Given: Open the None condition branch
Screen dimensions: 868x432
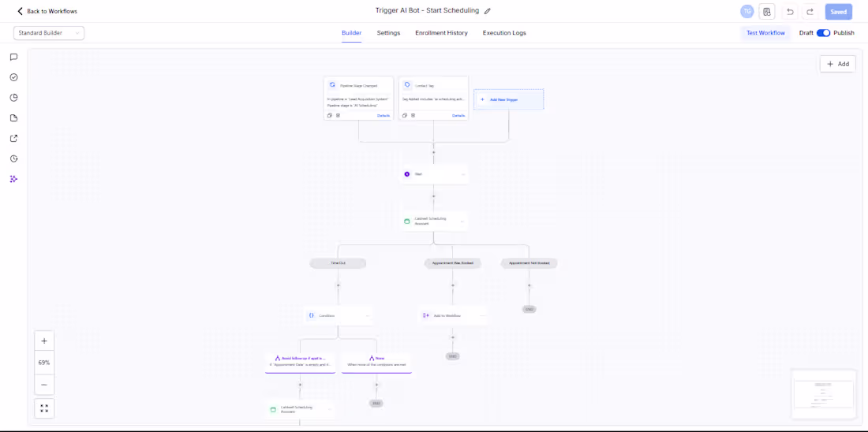Looking at the screenshot, I should [376, 361].
